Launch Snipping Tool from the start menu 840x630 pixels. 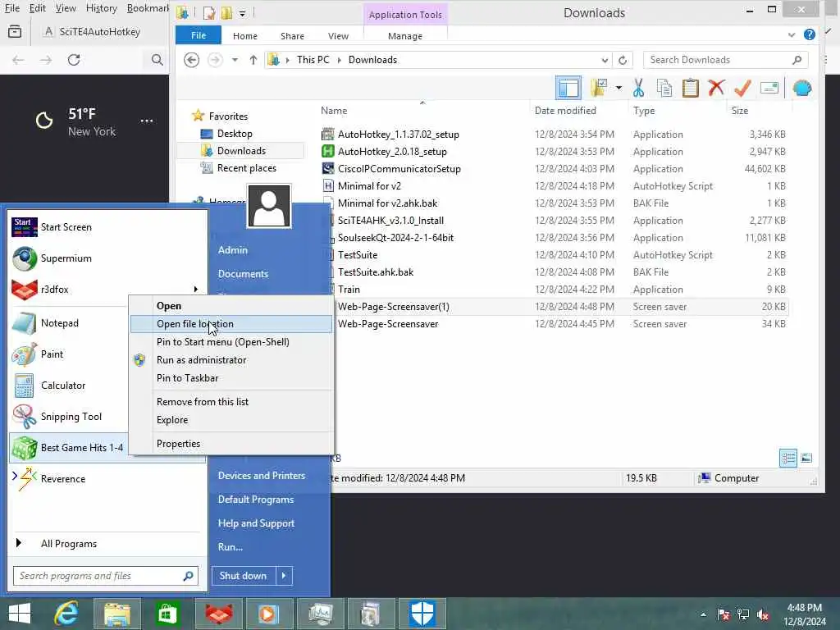[69, 416]
